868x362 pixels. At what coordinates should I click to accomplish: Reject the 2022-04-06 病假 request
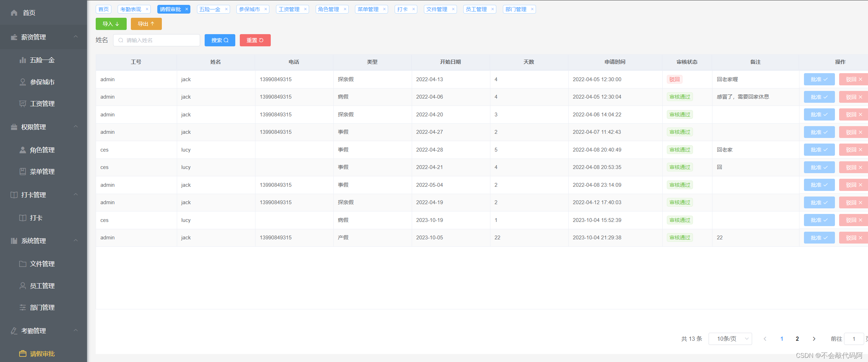(853, 97)
